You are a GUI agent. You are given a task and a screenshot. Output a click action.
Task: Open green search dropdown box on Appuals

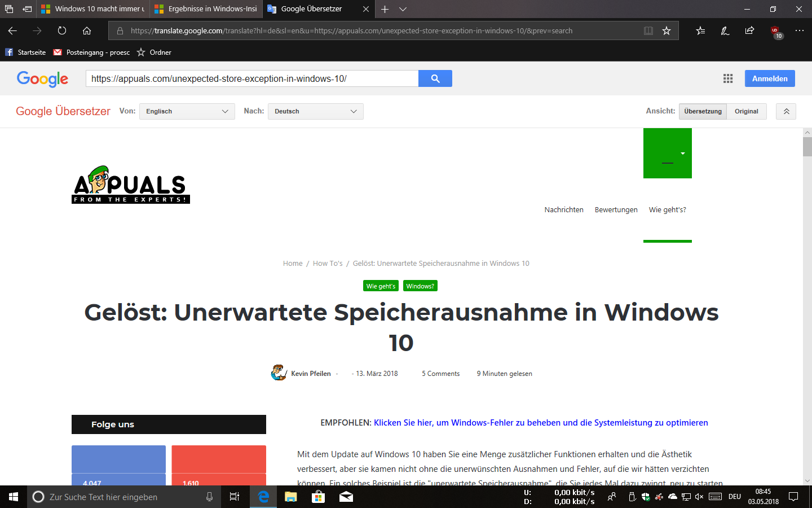668,153
